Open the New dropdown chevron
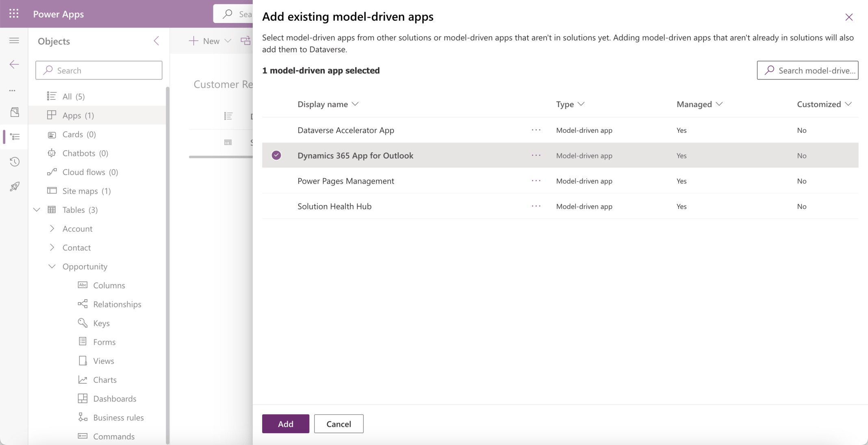 [x=228, y=41]
